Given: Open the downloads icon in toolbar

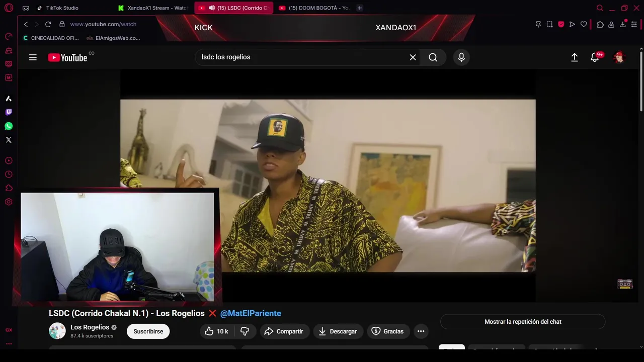Looking at the screenshot, I should coord(623,24).
